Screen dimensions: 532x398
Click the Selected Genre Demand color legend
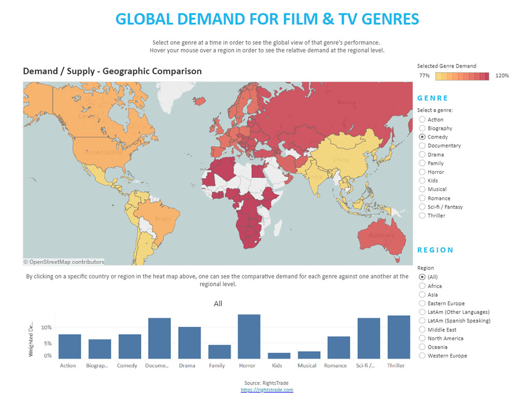462,76
